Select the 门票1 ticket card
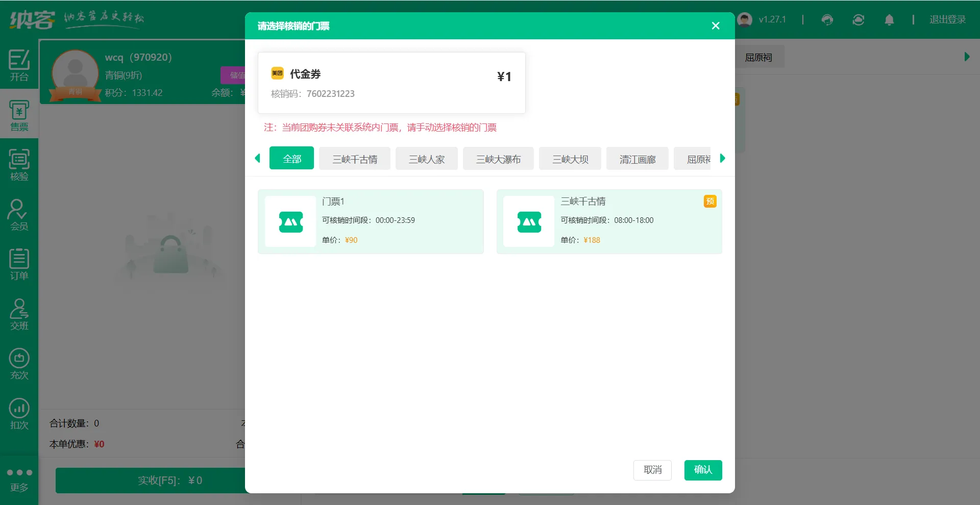 371,221
